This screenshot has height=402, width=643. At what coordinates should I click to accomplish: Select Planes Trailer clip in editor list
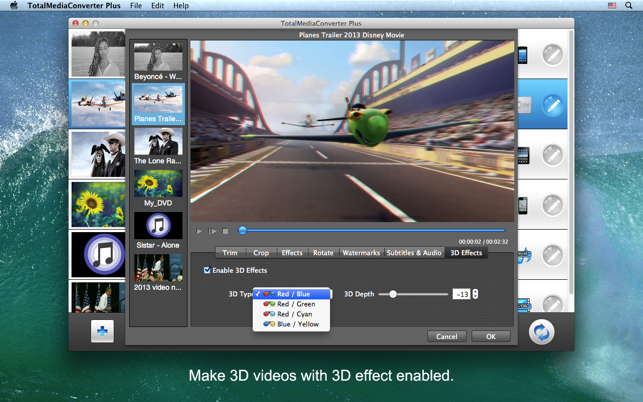coord(158,104)
